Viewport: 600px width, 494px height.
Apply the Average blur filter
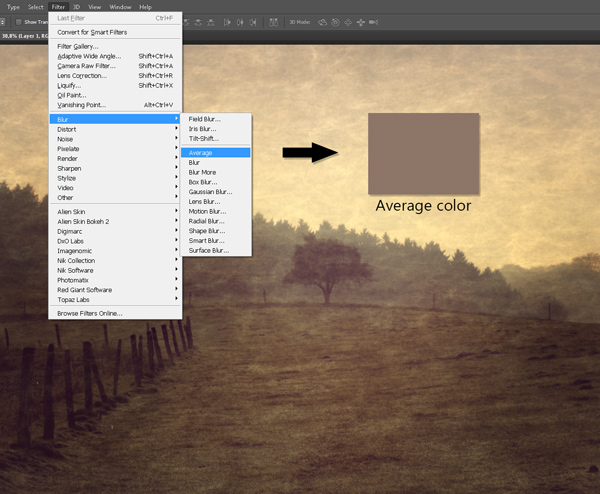[x=216, y=153]
